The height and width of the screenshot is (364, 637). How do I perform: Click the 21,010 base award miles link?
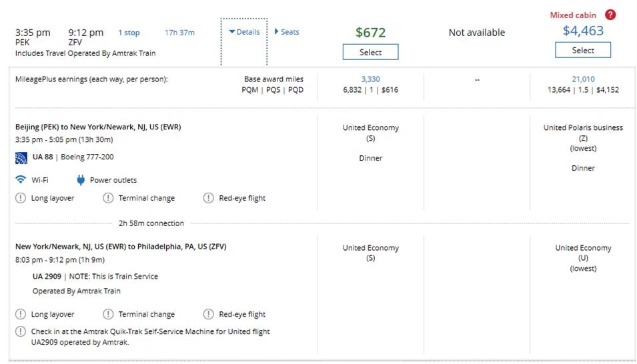pyautogui.click(x=582, y=79)
